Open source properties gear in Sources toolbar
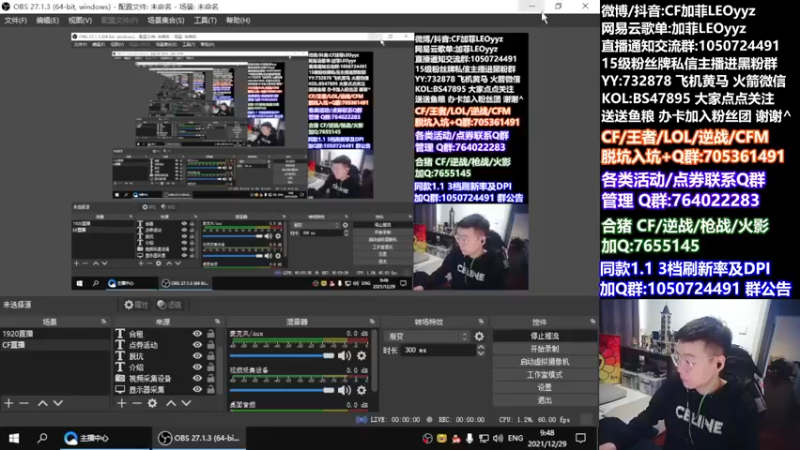Screen dimensions: 800x450 (152, 403)
